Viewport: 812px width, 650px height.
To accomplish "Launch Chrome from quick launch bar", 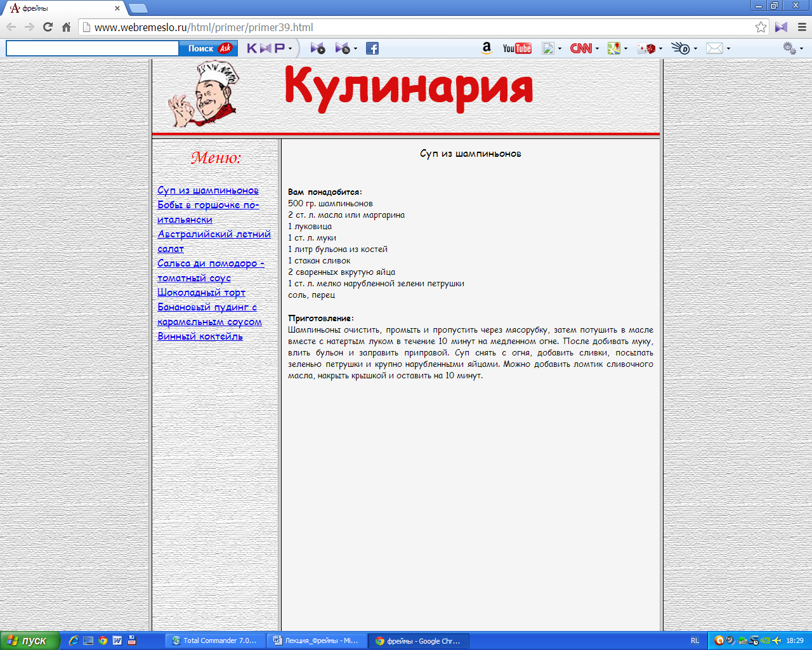I will point(103,640).
